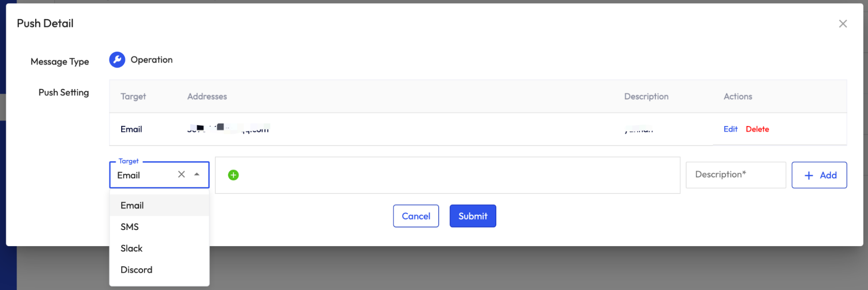Edit the existing Email push setting
This screenshot has width=868, height=290.
pos(730,129)
